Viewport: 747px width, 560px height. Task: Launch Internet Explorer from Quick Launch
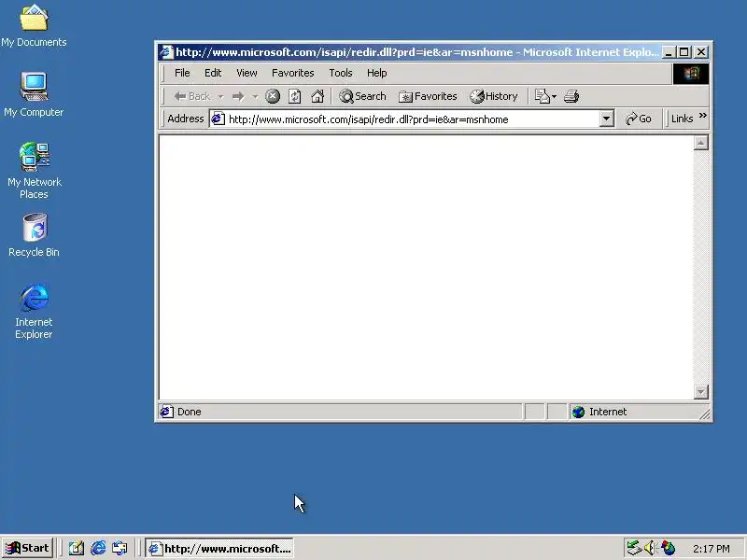[x=98, y=548]
